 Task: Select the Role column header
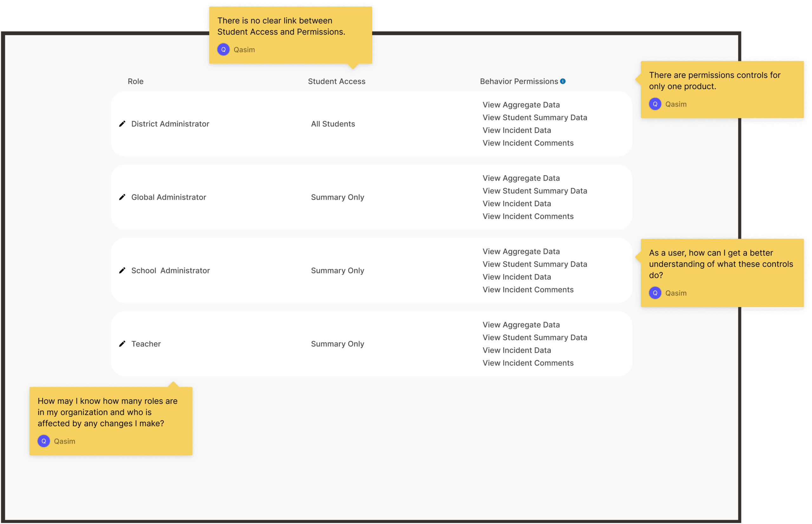[x=136, y=82]
